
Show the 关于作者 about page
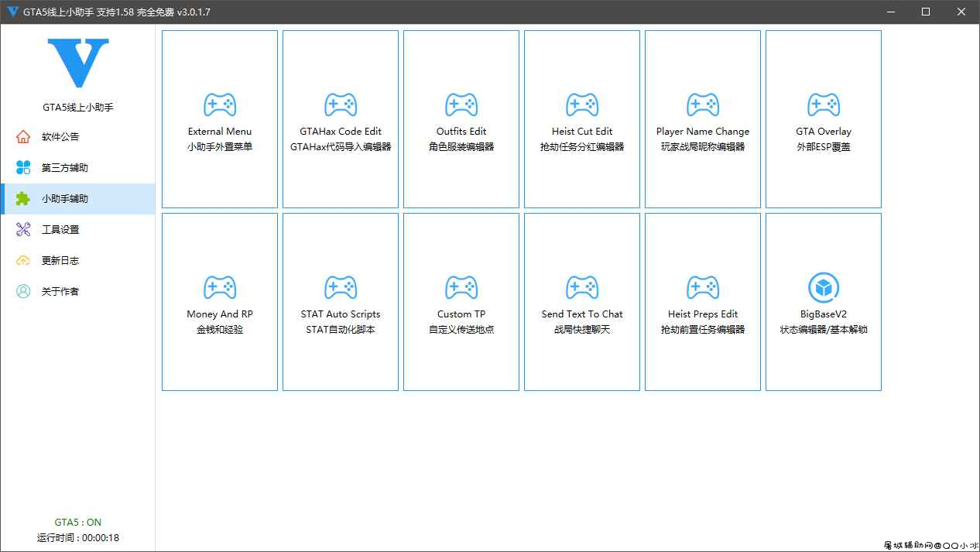point(77,292)
